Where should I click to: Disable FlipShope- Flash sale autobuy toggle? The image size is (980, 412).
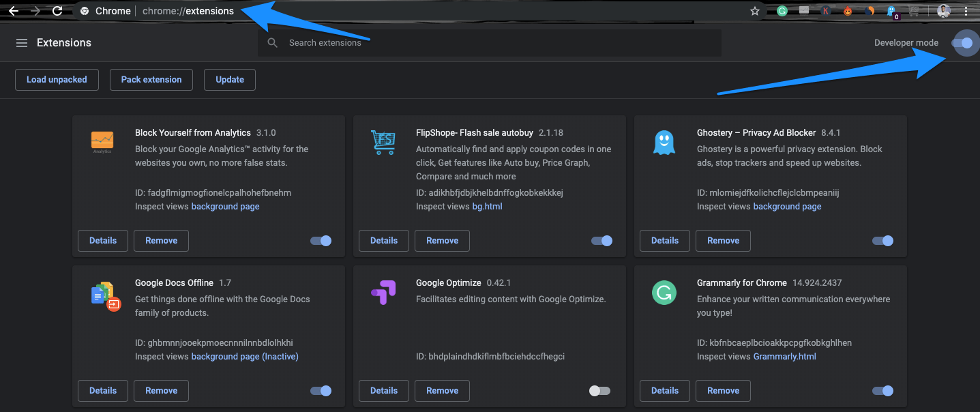[602, 241]
